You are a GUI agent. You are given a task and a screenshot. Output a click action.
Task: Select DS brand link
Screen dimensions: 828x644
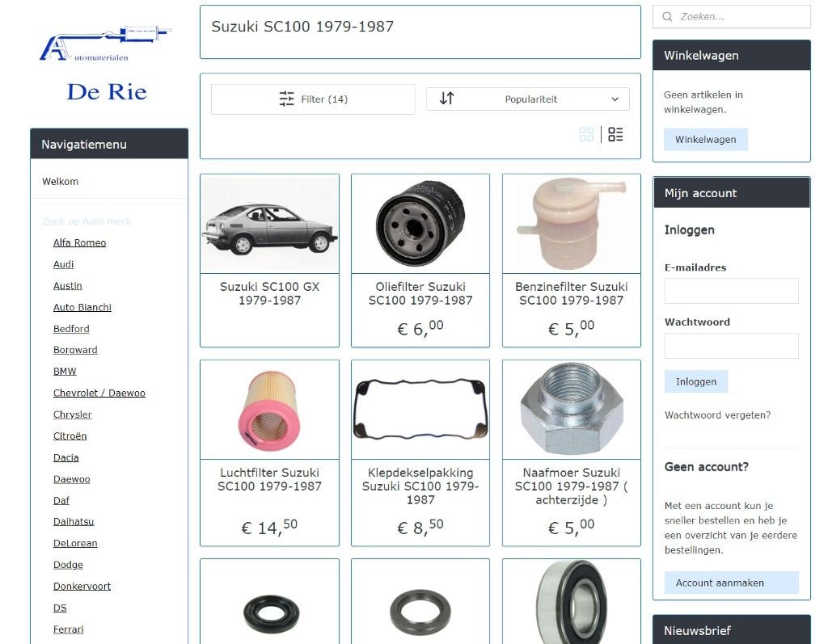60,608
